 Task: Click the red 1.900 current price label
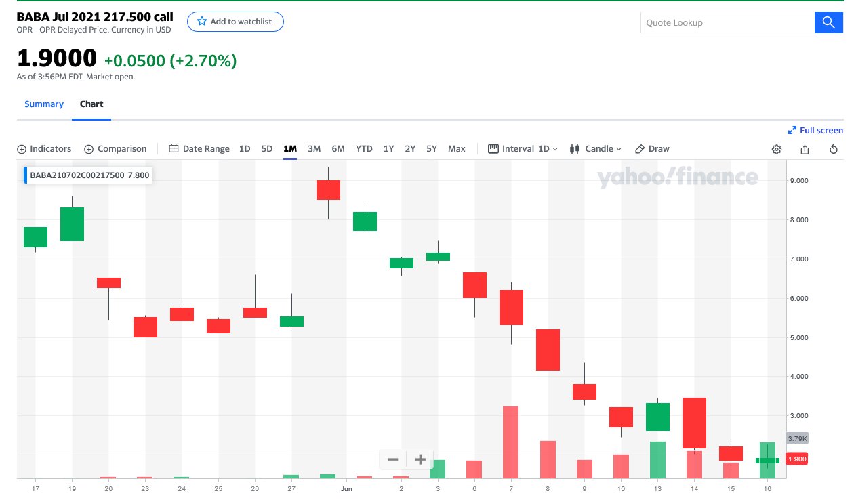(798, 459)
